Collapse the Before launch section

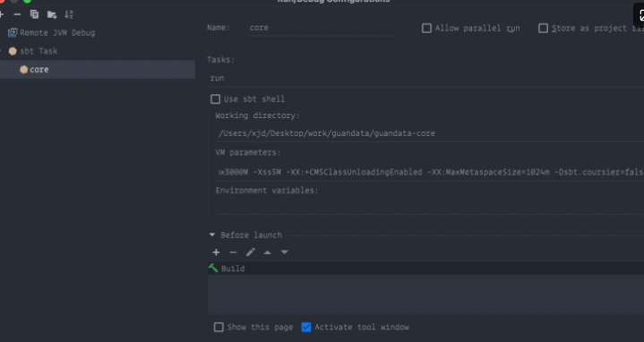tap(212, 235)
